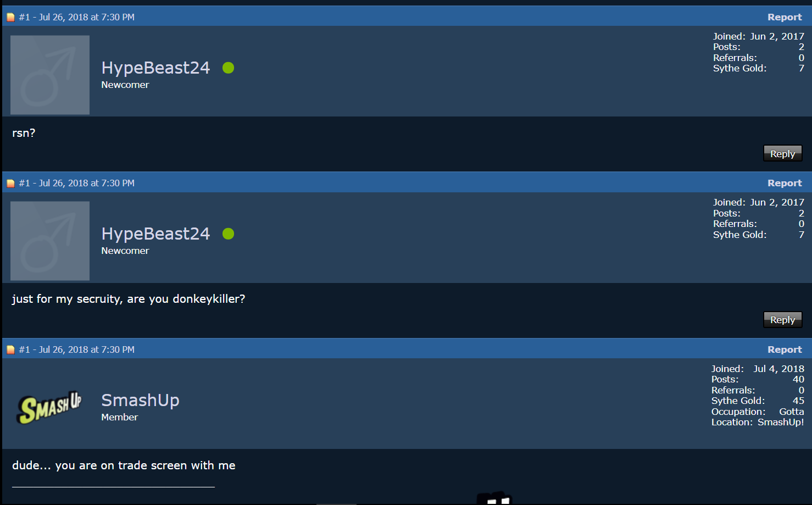812x505 pixels.
Task: Open permalink #1 of SmashUp's post
Action: click(x=24, y=349)
